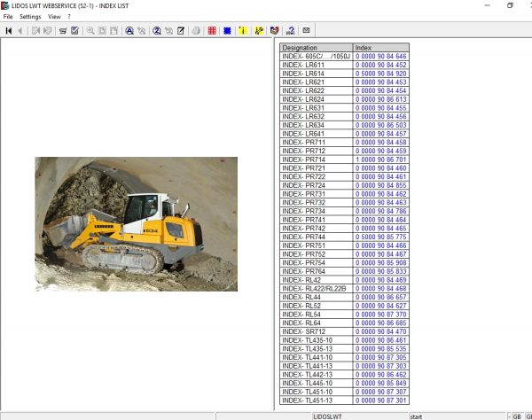Select row INDEX- TL435-10
Image resolution: width=532 pixels, height=420 pixels.
(344, 340)
